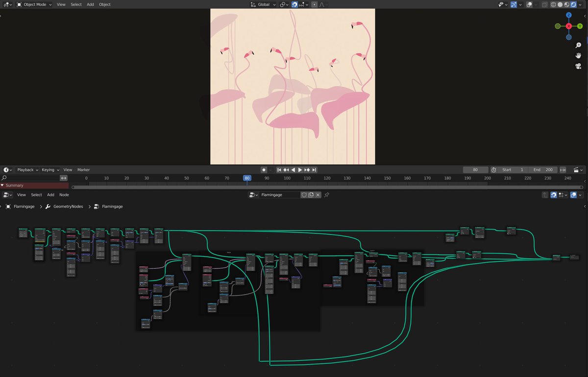This screenshot has height=377, width=588.
Task: Jump to the previous keyframe
Action: coord(286,170)
